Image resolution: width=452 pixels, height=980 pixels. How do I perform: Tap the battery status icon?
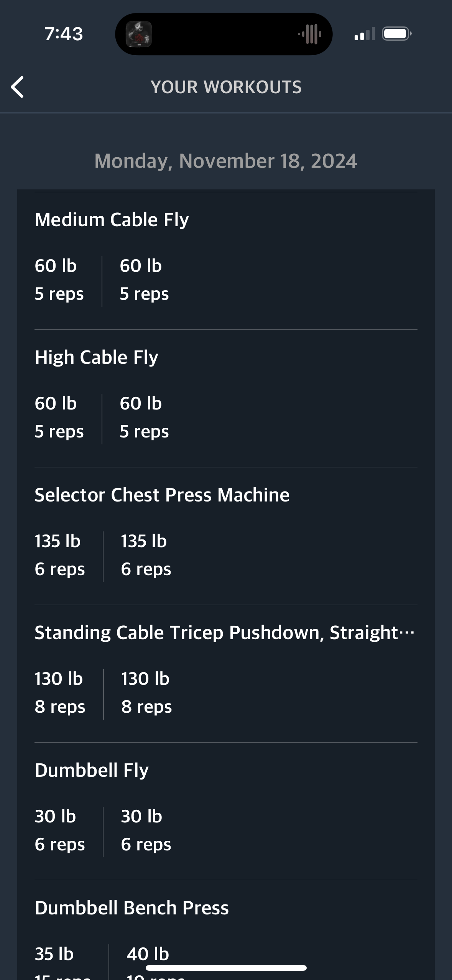point(397,34)
